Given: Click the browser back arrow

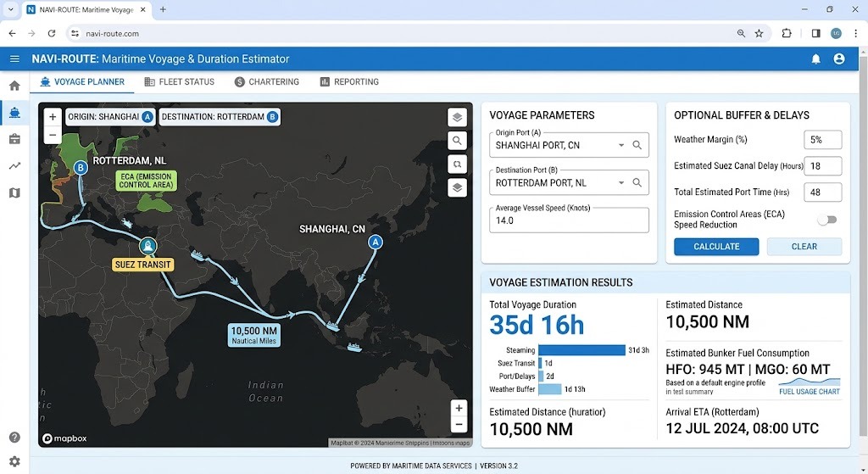Looking at the screenshot, I should pos(12,33).
